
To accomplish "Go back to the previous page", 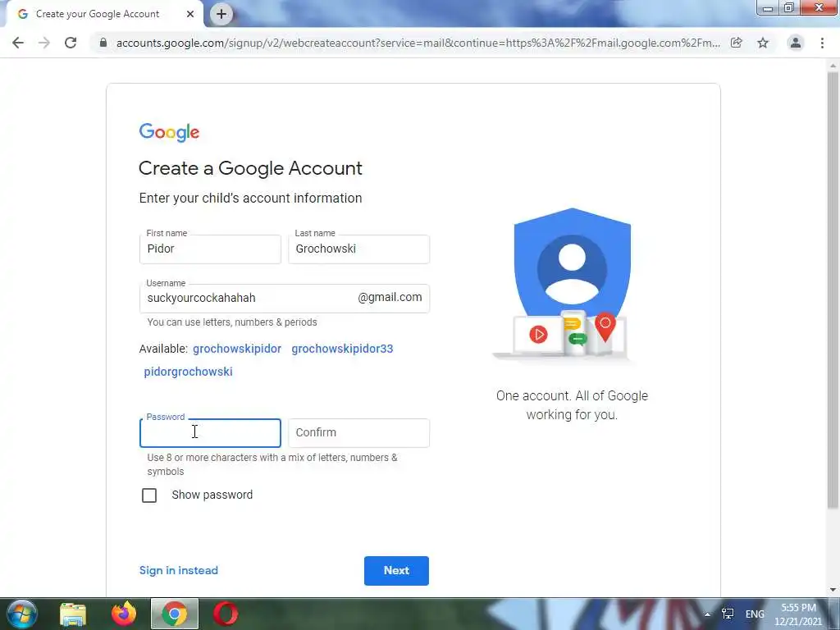I will pyautogui.click(x=18, y=43).
